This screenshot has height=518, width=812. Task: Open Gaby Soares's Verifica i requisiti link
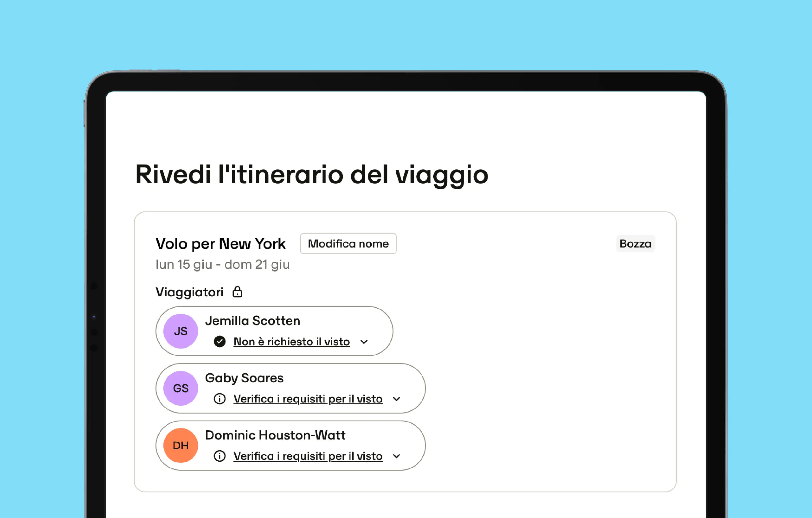coord(308,399)
